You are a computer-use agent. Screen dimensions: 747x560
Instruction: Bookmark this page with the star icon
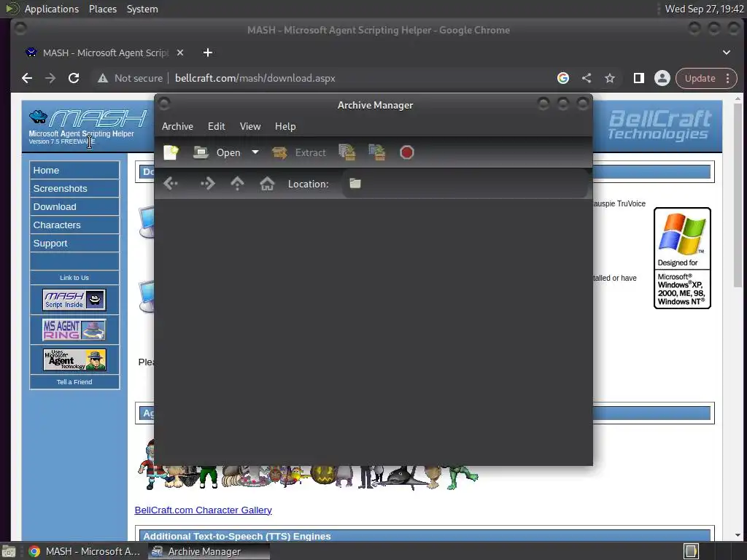coord(610,78)
